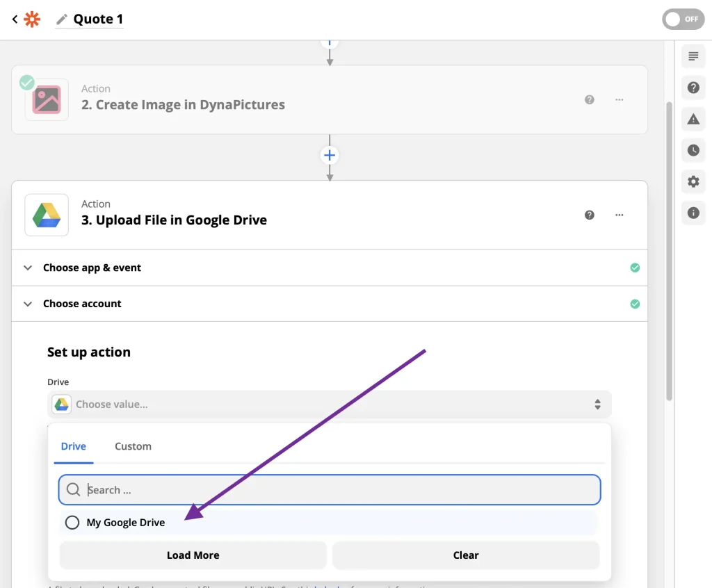Open more options menu for step 2
This screenshot has width=712, height=588.
(619, 99)
